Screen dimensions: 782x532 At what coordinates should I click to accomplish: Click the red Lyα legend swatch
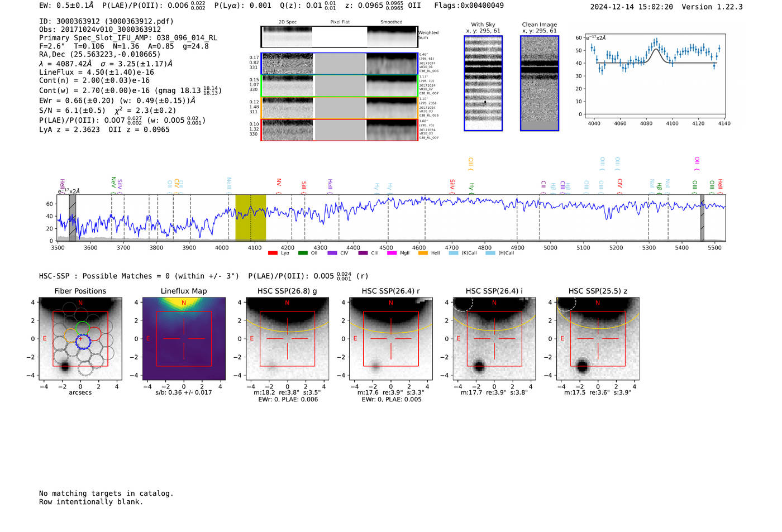[273, 253]
